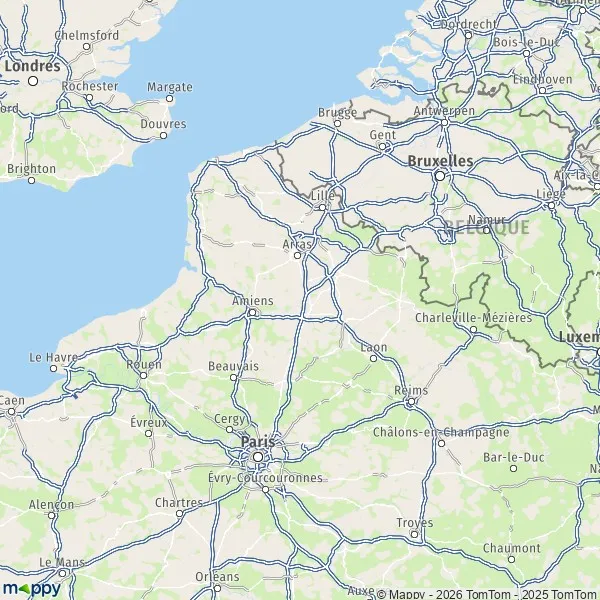Select the Le Mans city marker
Screen dimensions: 600x600
(x=62, y=573)
